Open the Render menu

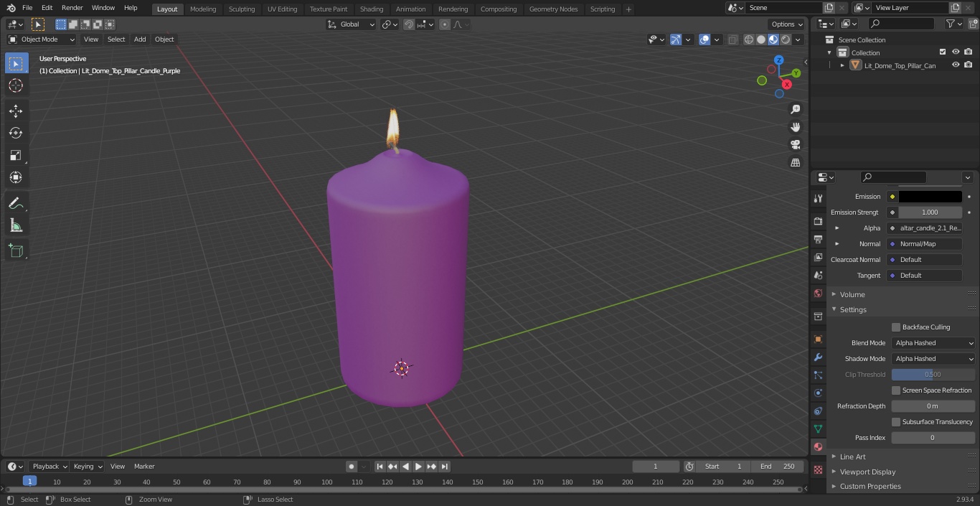tap(72, 8)
